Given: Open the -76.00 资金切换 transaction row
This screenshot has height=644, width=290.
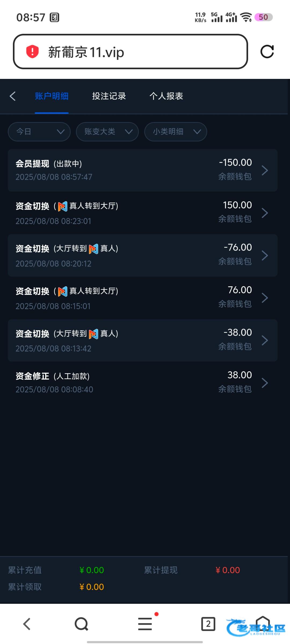Looking at the screenshot, I should click(x=143, y=255).
